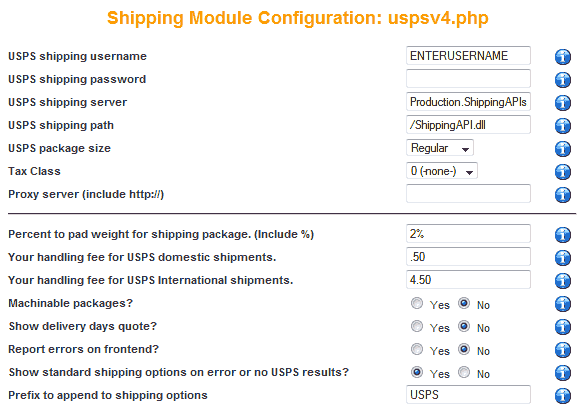Open help icon for shipping options prefix
Viewport: 581px width, 412px height.
(x=562, y=396)
